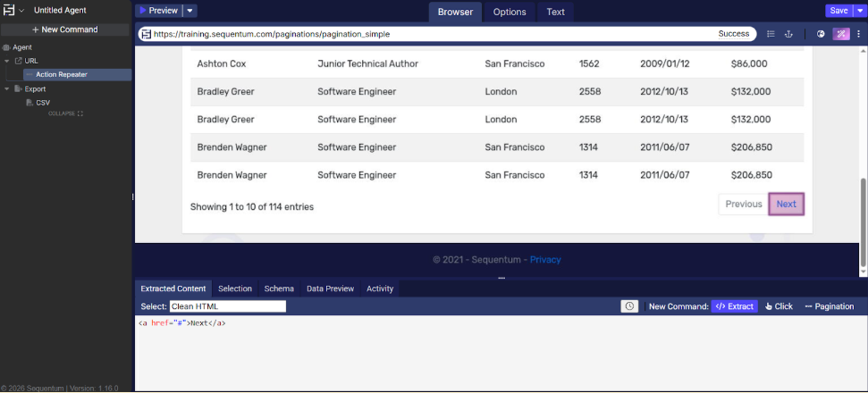Select the CSV export node
The height and width of the screenshot is (393, 868).
43,103
